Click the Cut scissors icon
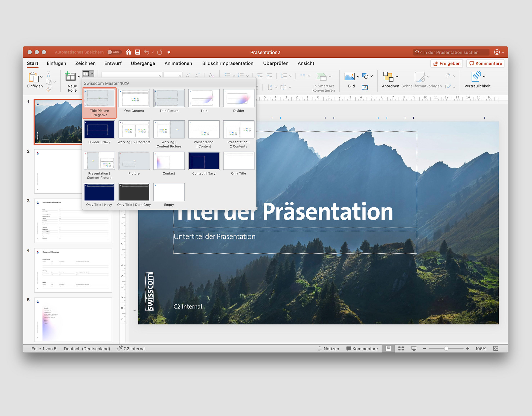The image size is (532, 416). [x=48, y=74]
